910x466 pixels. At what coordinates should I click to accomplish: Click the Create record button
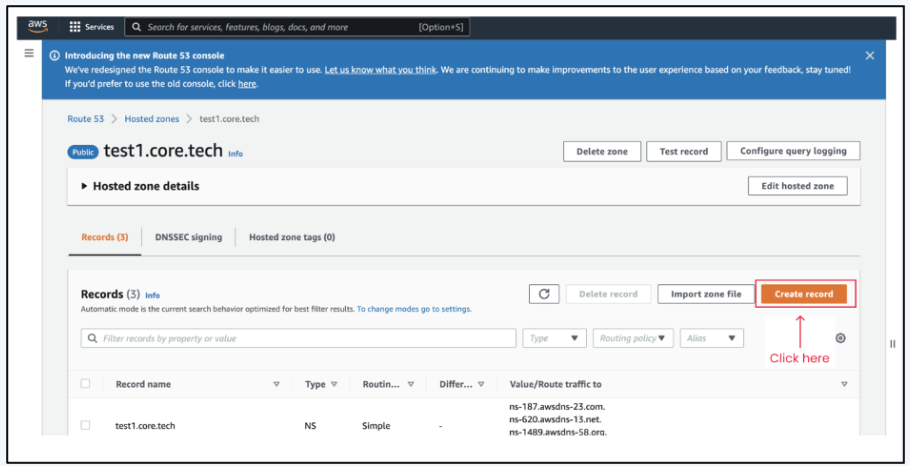point(804,294)
